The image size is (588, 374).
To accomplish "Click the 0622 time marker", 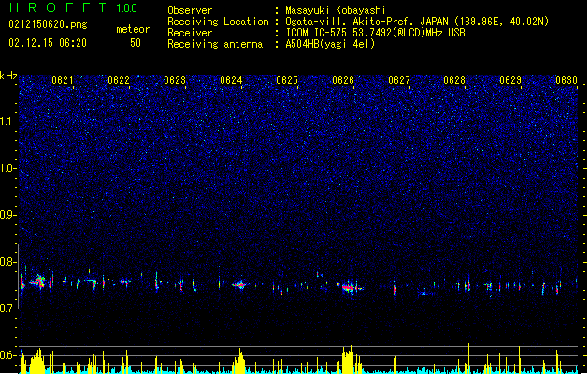I will pos(119,80).
